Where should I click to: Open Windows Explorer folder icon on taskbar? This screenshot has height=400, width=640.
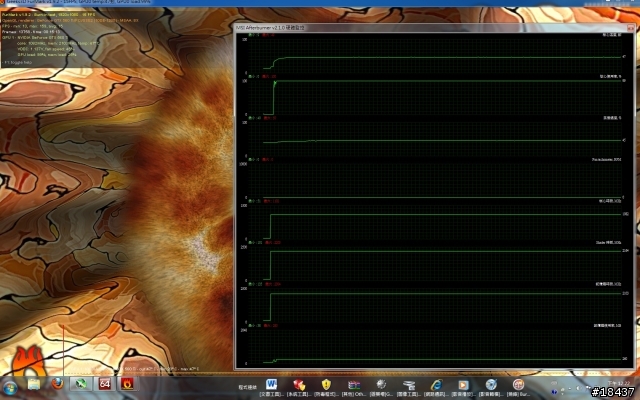[x=34, y=384]
